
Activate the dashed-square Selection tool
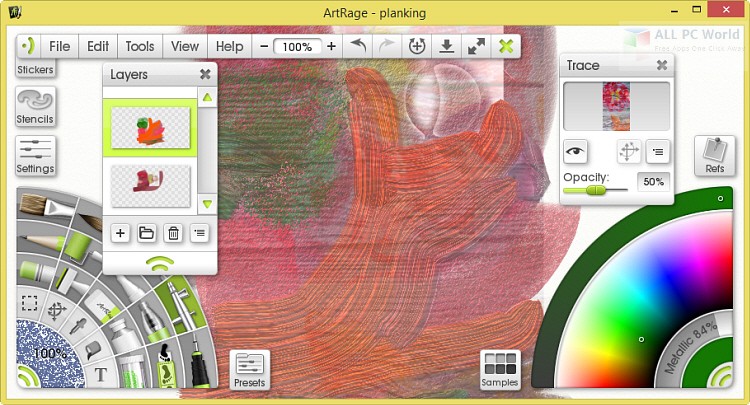tap(29, 303)
